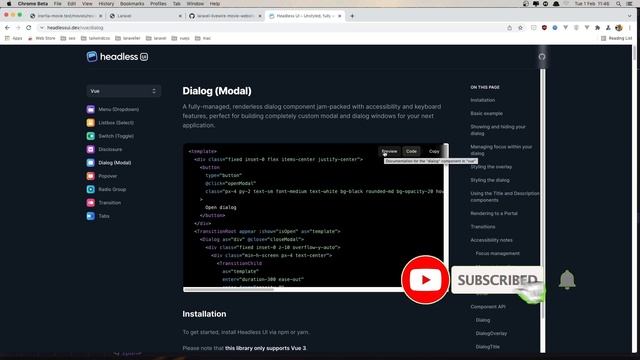Jump to Accessibility notes section
The height and width of the screenshot is (360, 640).
(x=491, y=240)
